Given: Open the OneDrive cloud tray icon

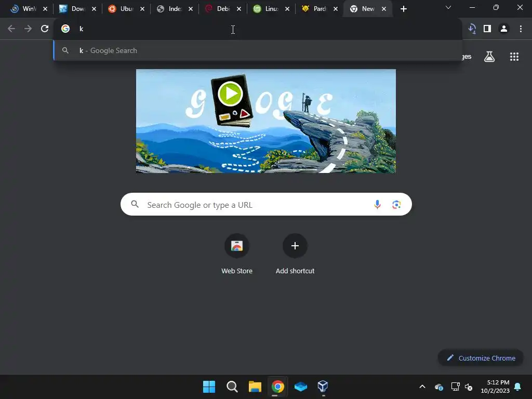Looking at the screenshot, I should [x=439, y=387].
